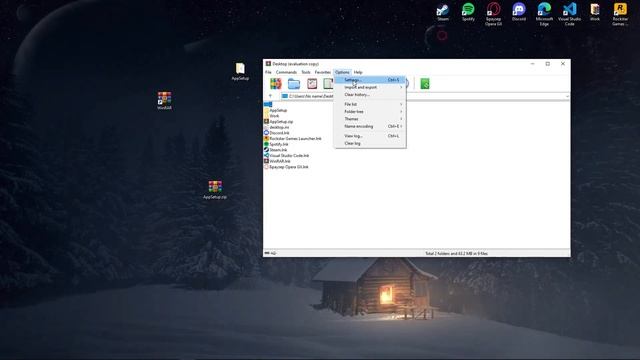This screenshot has height=360, width=640.
Task: Click the Extract To folder toolbar icon
Action: pyautogui.click(x=294, y=84)
